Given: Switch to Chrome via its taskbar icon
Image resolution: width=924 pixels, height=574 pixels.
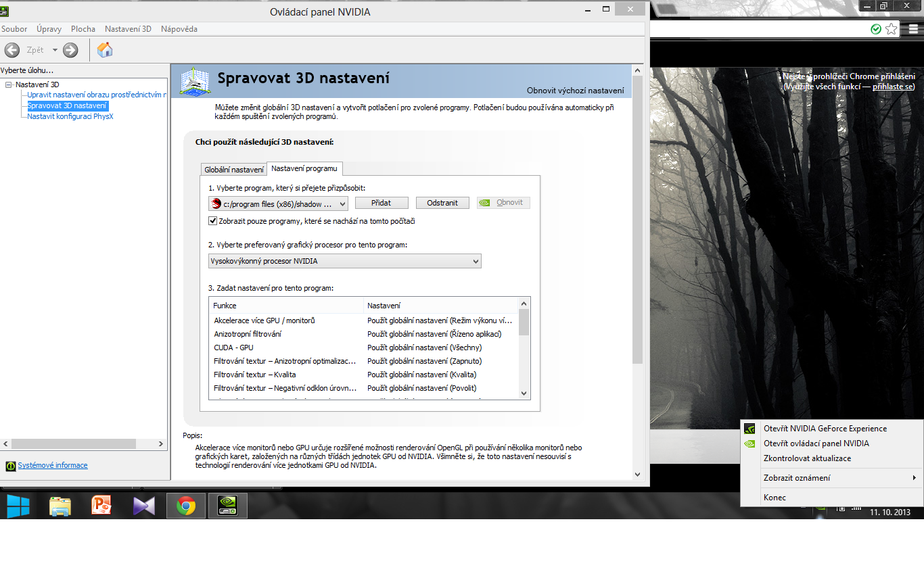Looking at the screenshot, I should tap(186, 506).
